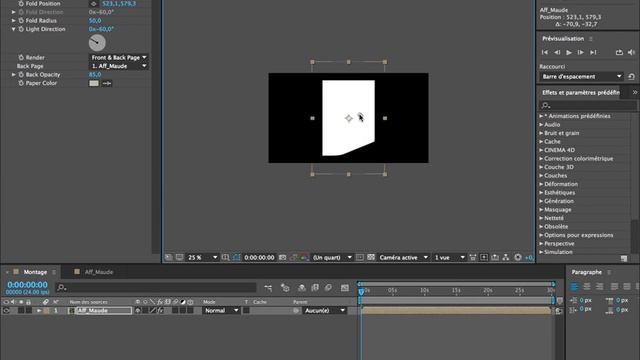
Task: Open the Prévisualisation panel menu
Action: tap(591, 39)
